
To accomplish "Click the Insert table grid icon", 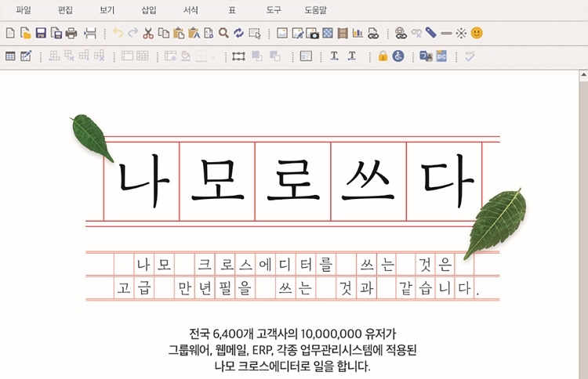I will coord(10,56).
